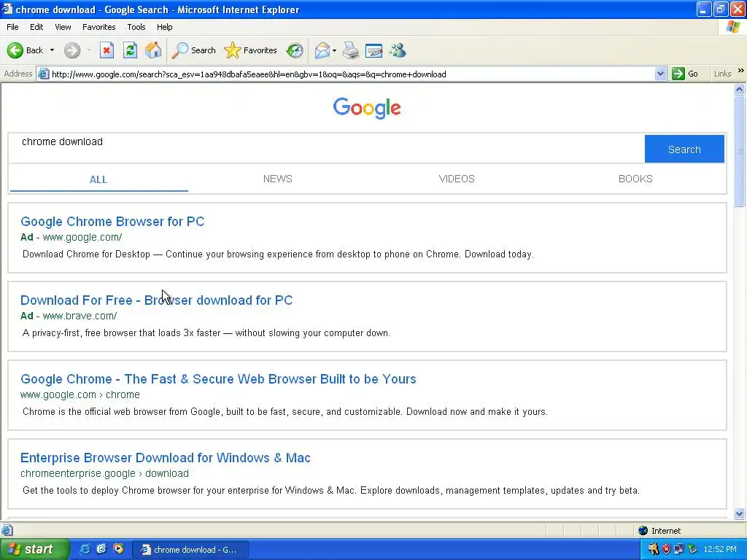Refresh the page with the green arrows icon
This screenshot has height=560, width=747.
(130, 50)
